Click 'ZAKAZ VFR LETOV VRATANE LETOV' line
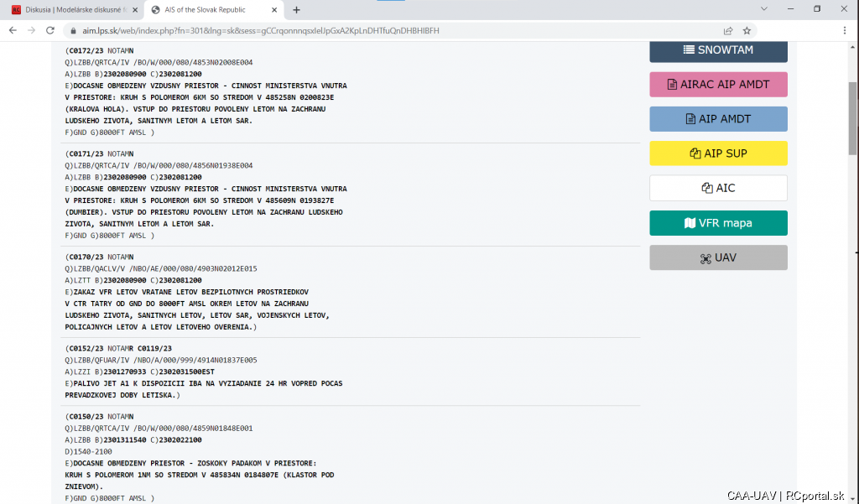859x504 pixels. [x=187, y=292]
